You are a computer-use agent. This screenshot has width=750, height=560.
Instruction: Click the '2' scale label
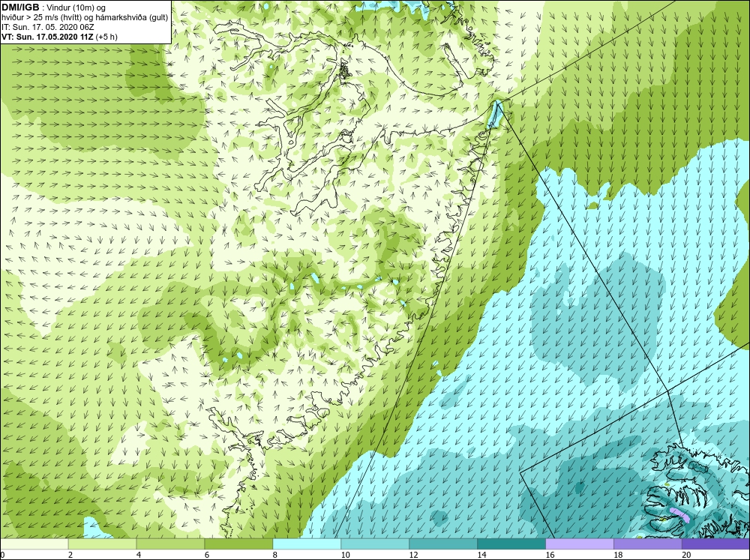coord(70,555)
